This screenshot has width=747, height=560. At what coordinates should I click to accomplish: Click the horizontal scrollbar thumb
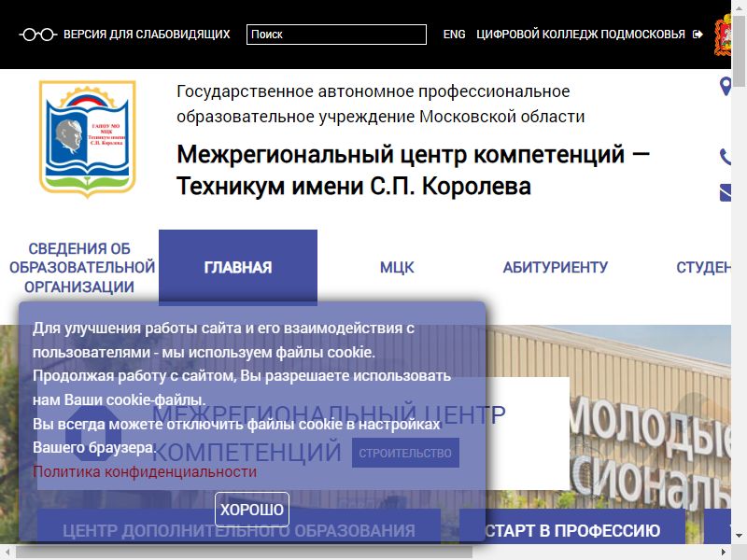pyautogui.click(x=245, y=553)
